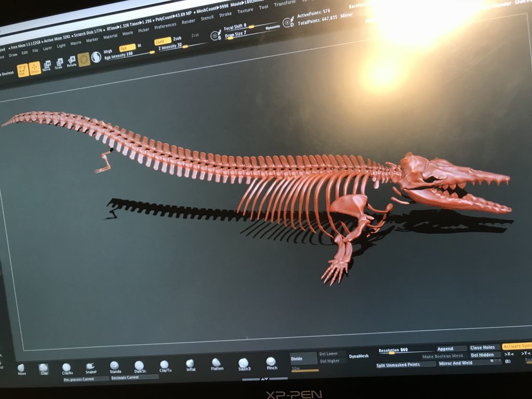
Task: Open the Draw menu
Action: point(13,55)
